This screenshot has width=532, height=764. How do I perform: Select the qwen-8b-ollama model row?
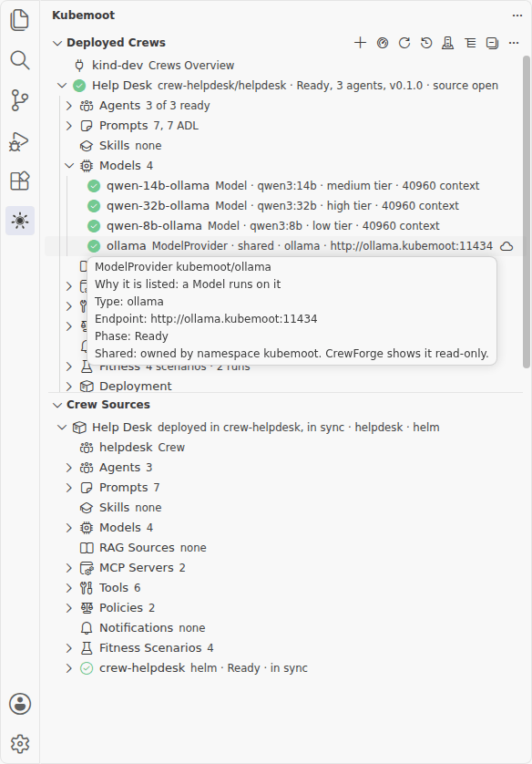[x=284, y=226]
